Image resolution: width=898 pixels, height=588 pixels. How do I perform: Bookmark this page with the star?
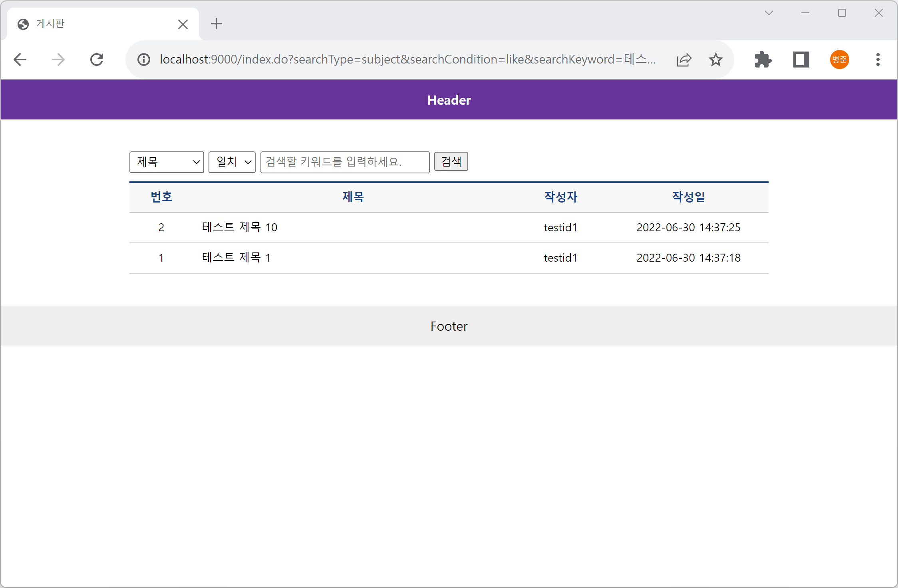715,60
